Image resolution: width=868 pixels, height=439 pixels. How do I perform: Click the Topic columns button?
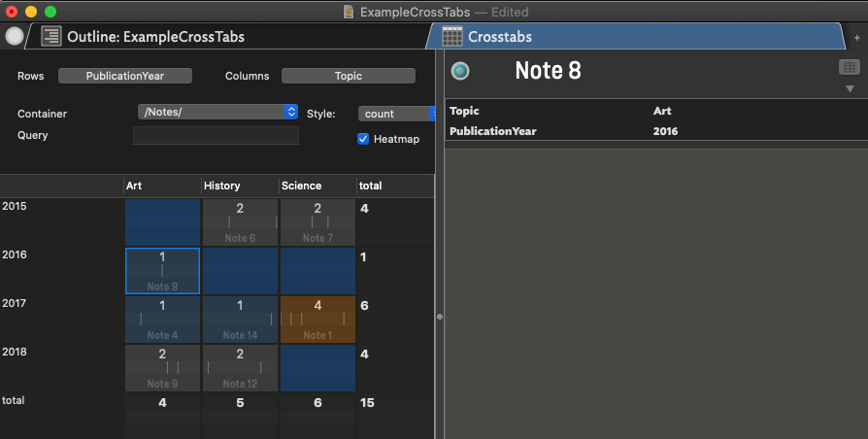coord(348,76)
